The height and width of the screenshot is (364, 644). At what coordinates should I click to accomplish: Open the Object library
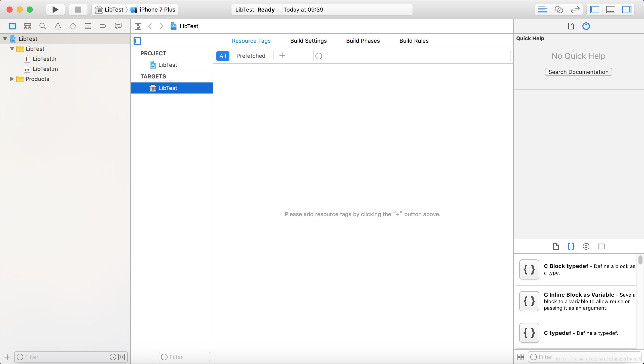click(586, 246)
